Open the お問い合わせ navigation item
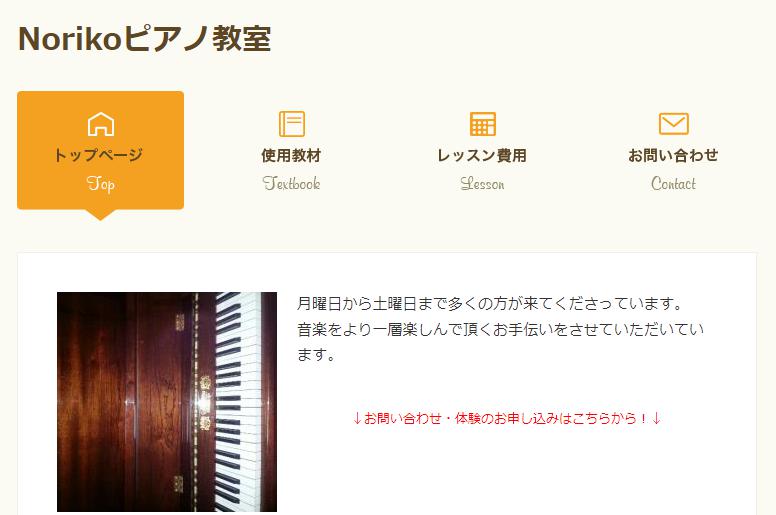 pos(673,155)
